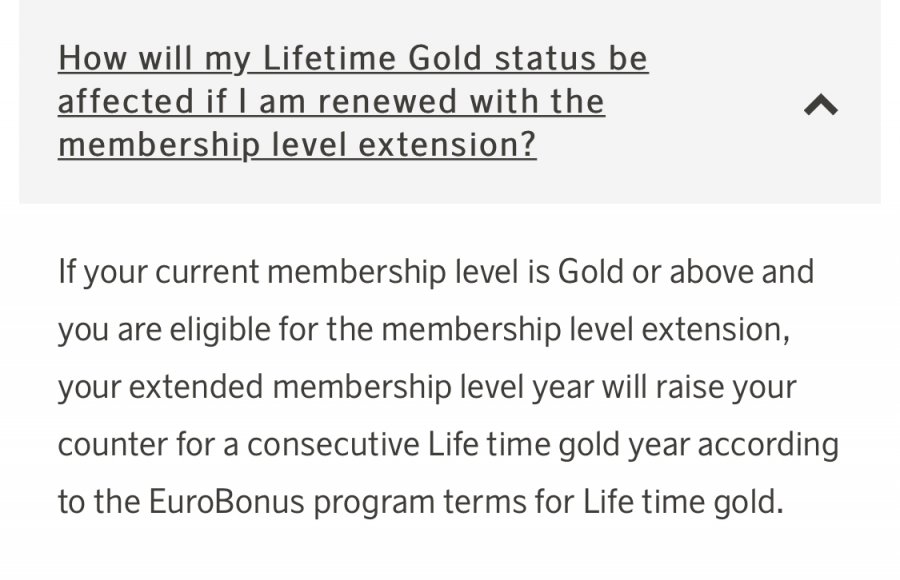Click 'How will my' at heading start

(150, 59)
